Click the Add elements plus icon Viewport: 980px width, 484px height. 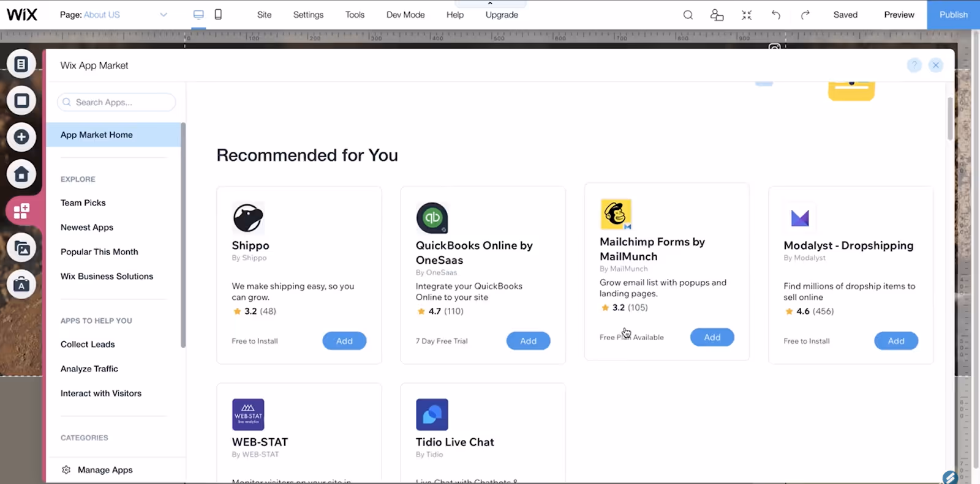pos(21,137)
